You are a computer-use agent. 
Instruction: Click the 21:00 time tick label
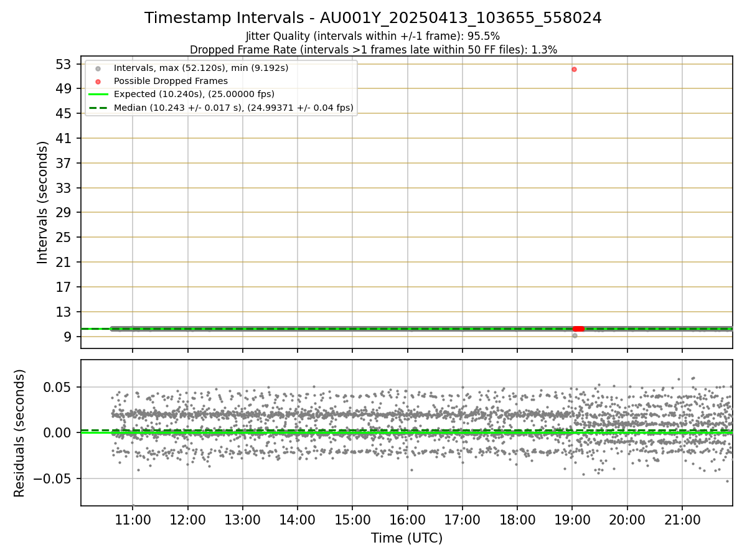click(x=682, y=520)
